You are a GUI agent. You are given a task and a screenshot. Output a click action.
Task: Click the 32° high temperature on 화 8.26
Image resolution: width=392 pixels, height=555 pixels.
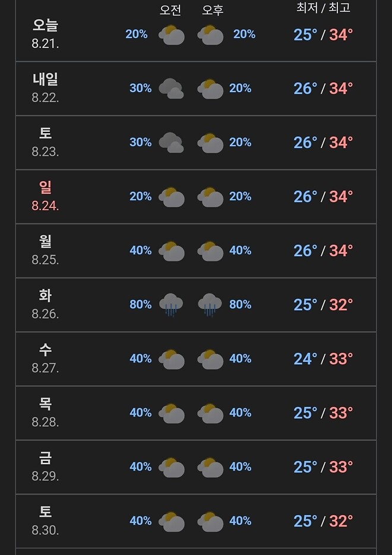[x=340, y=304]
